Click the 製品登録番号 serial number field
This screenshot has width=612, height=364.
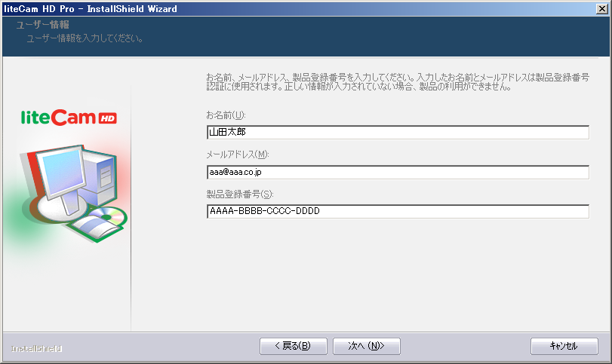[x=398, y=211]
